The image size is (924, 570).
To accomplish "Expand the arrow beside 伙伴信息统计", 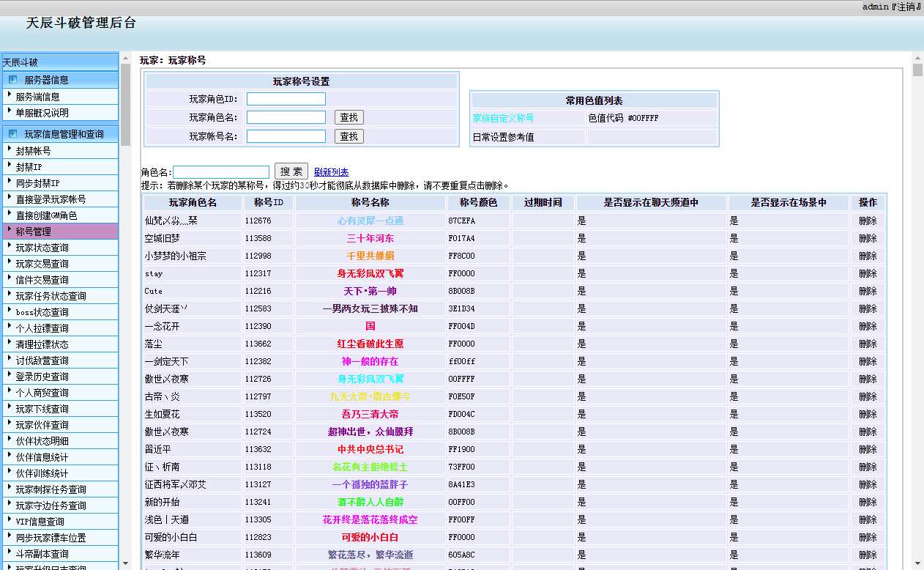I will coord(10,456).
